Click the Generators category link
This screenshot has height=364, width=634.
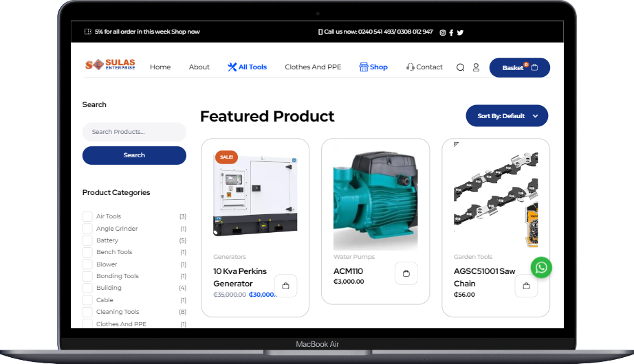coord(230,257)
